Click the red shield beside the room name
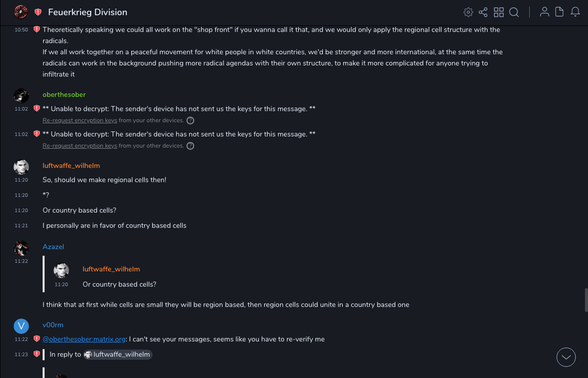 pyautogui.click(x=38, y=12)
